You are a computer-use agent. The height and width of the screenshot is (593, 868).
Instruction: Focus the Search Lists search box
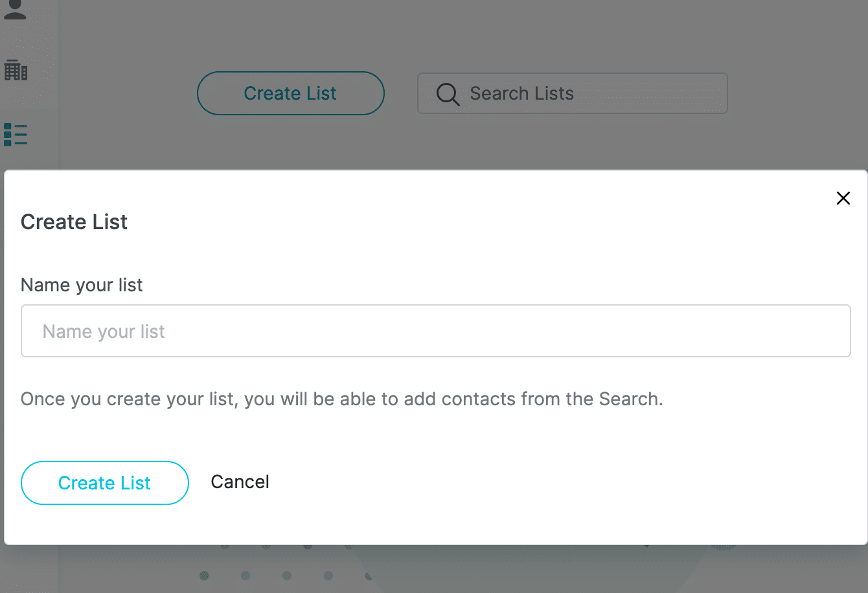pos(573,93)
